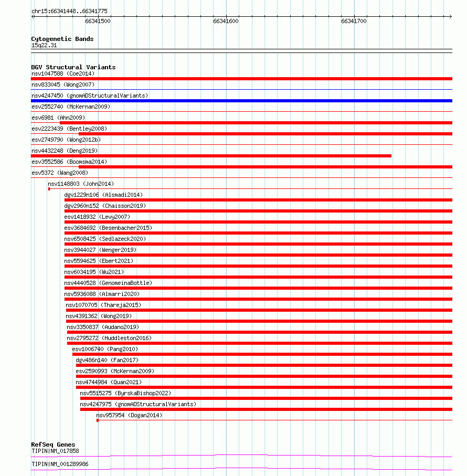
Task: Select variant nsv1070705 (Thareja2015)
Action: pos(103,305)
